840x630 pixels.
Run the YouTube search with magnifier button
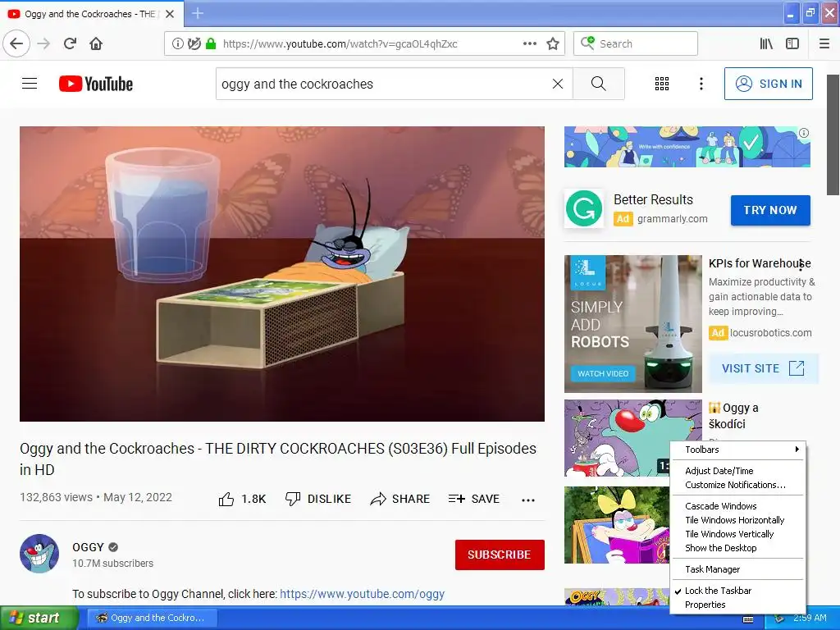click(598, 84)
